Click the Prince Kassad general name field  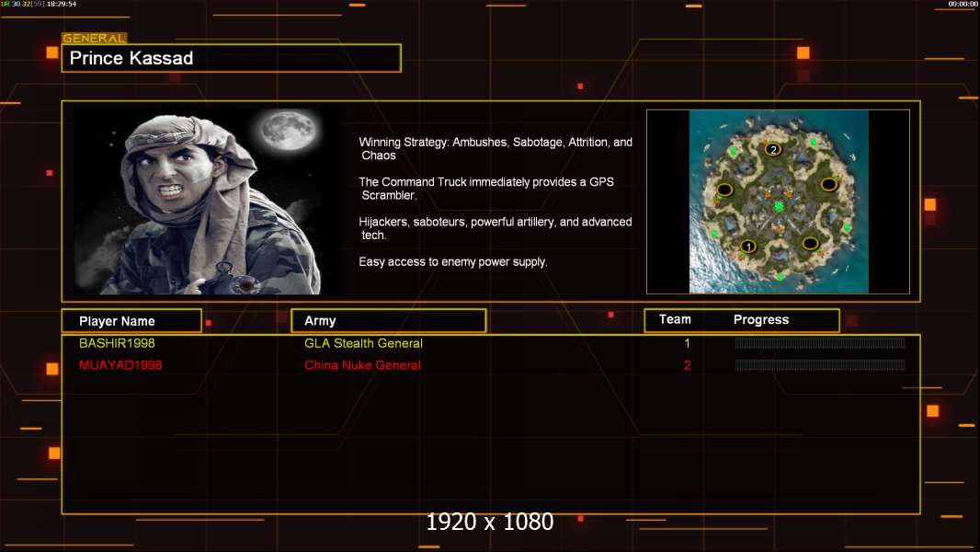[x=232, y=58]
